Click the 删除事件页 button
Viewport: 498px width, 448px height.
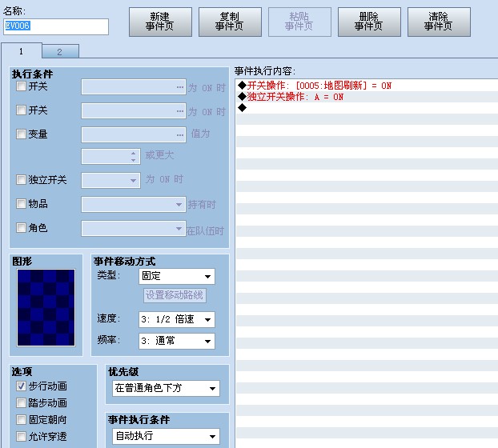pyautogui.click(x=369, y=22)
